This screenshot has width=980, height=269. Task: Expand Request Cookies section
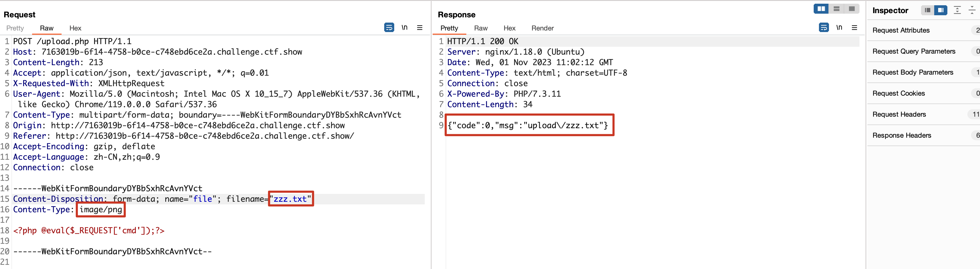click(924, 94)
